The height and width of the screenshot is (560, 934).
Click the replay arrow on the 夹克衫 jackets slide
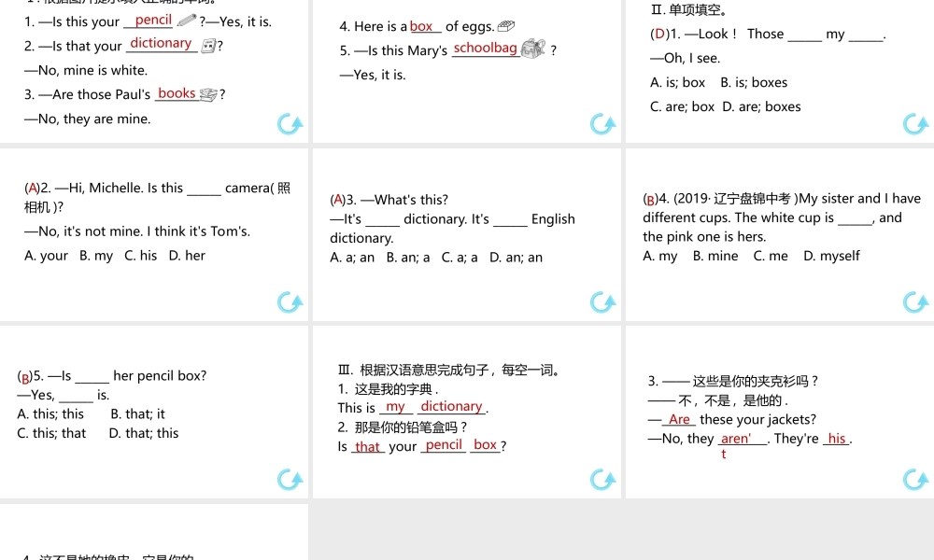915,479
